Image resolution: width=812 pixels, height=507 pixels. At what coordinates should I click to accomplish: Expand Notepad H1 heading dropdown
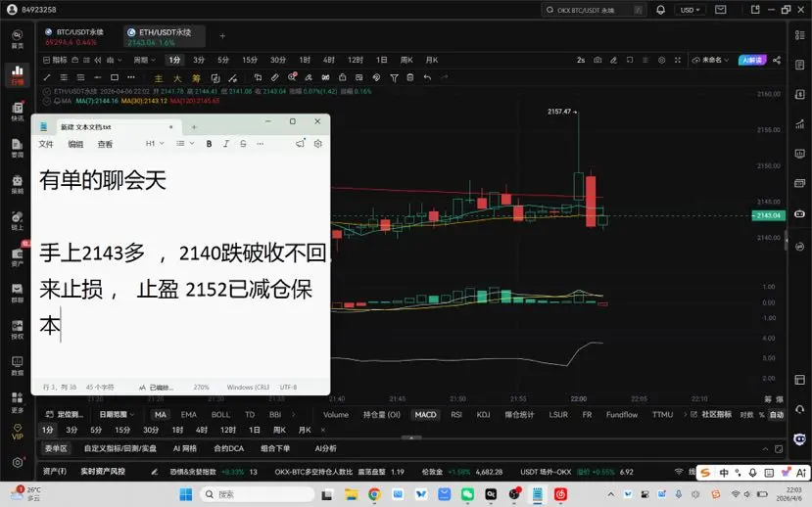pos(155,143)
